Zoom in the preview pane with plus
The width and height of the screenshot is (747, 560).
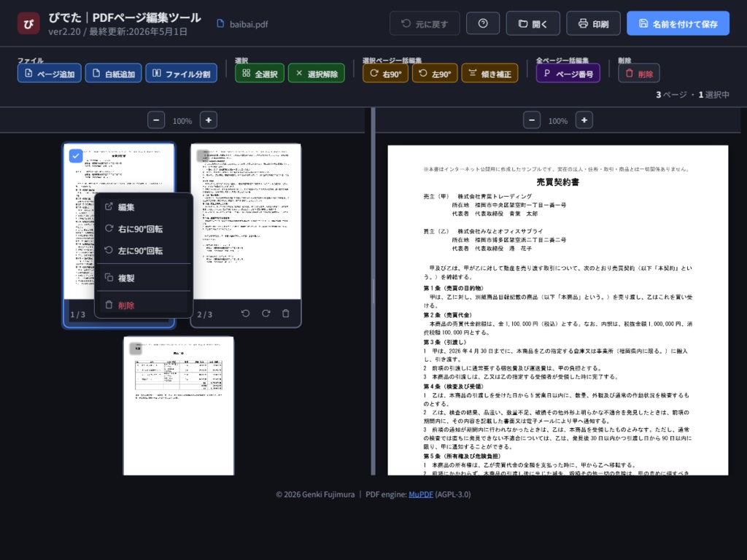(x=584, y=120)
